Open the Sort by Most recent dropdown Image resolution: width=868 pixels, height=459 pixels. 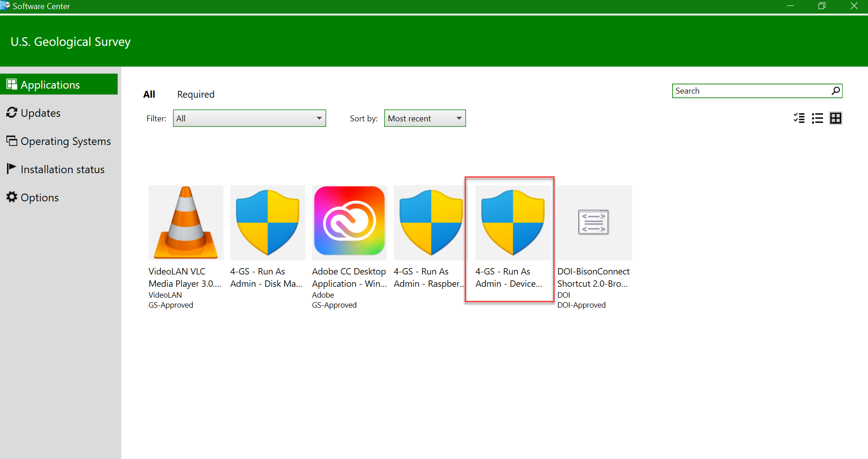tap(425, 118)
